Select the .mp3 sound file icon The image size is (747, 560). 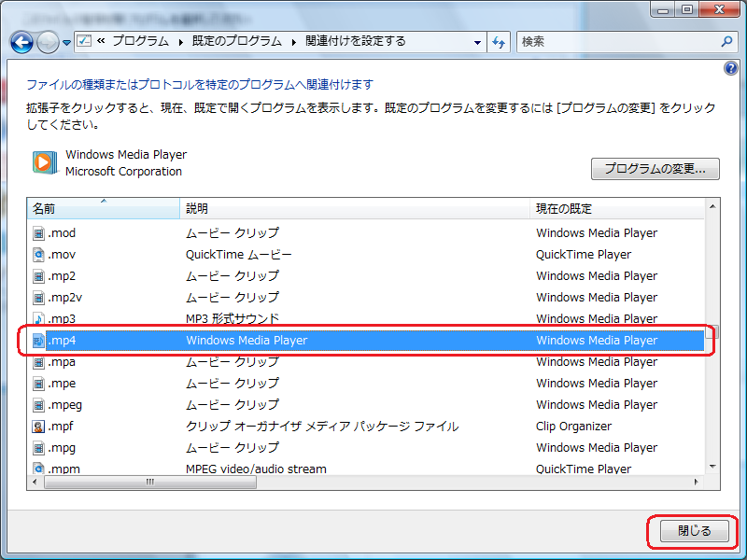(38, 319)
